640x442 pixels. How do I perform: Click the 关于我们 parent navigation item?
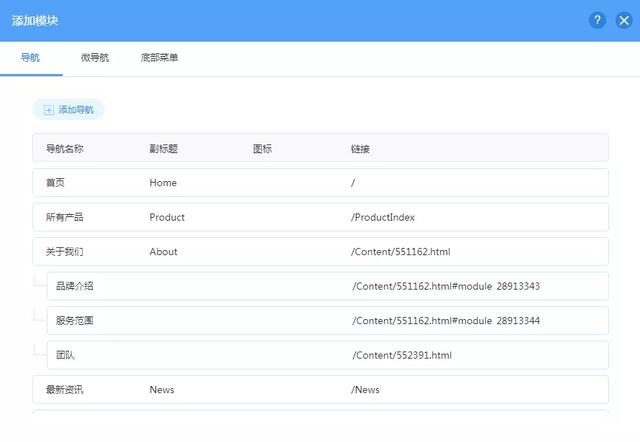64,251
